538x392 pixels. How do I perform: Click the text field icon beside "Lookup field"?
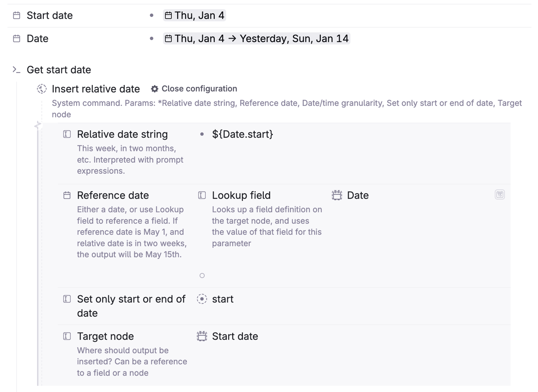202,195
